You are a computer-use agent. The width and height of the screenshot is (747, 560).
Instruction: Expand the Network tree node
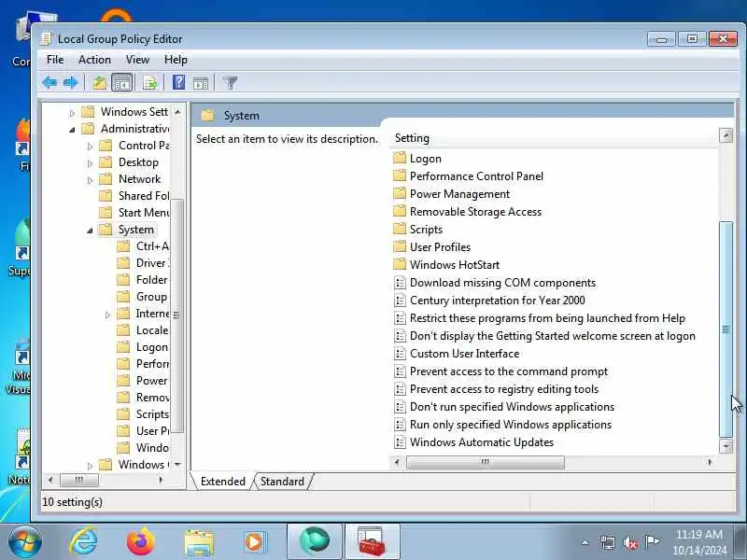(90, 180)
